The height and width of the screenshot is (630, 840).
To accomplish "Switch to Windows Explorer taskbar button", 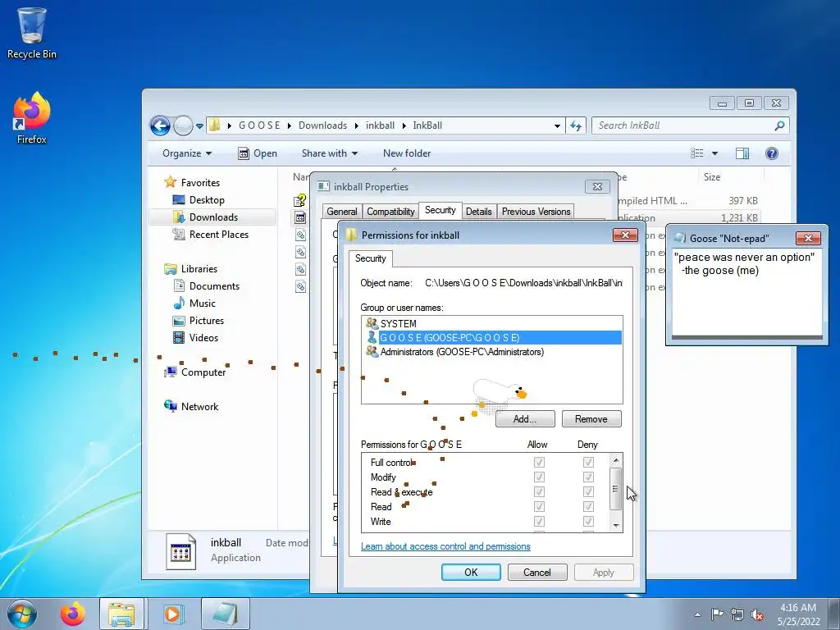I will [x=121, y=614].
